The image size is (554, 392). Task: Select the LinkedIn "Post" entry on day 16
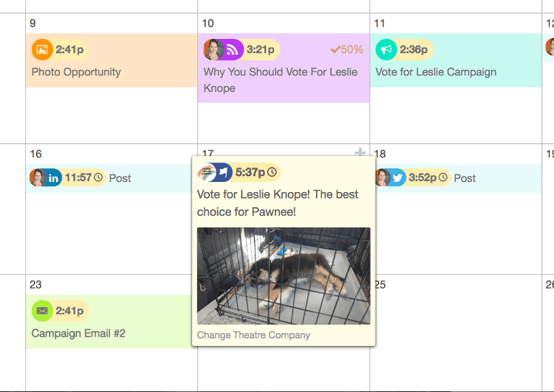coord(120,178)
